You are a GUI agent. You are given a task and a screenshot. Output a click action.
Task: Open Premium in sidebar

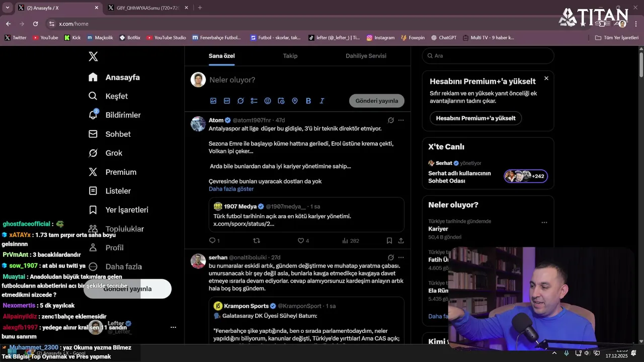coord(112,172)
